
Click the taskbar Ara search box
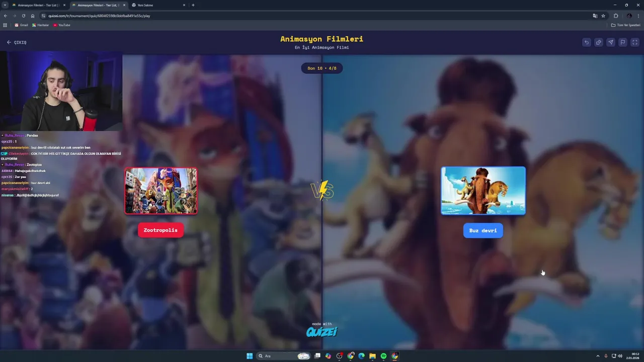point(283,356)
